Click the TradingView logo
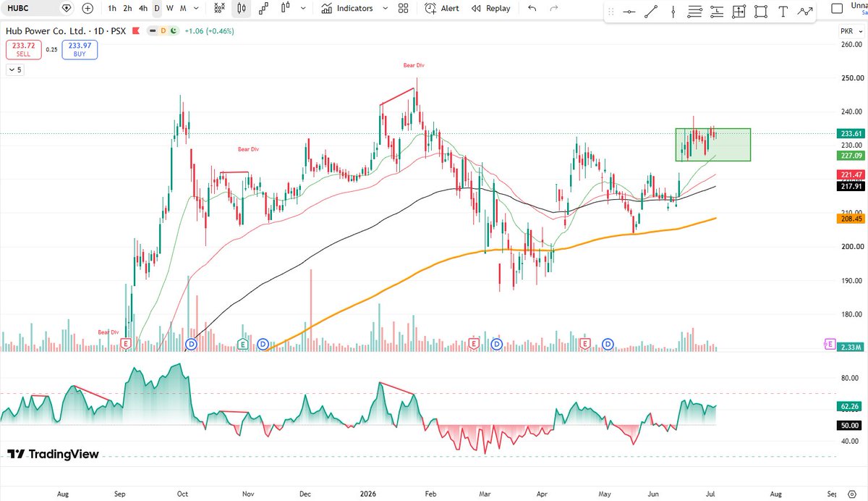This screenshot has height=501, width=868. coord(53,454)
